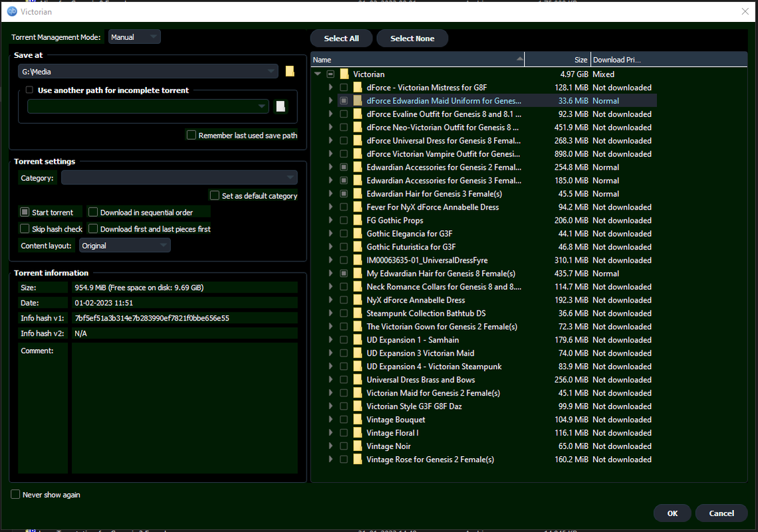Click folder icon of Steampunk Collection Bathtub DS
758x532 pixels.
(x=358, y=313)
